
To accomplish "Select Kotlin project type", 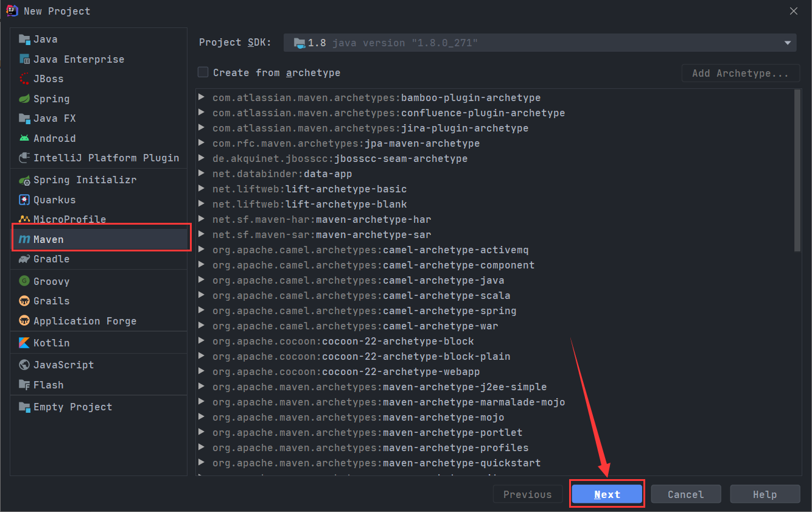I will click(99, 343).
